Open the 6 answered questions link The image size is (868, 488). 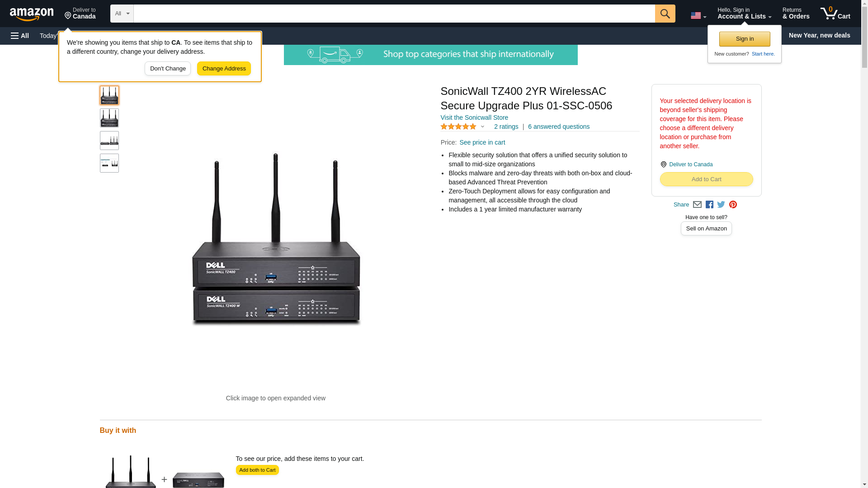tap(558, 127)
